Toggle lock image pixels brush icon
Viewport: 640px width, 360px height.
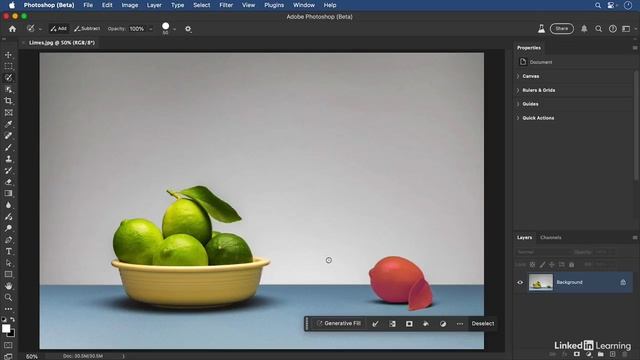point(542,264)
